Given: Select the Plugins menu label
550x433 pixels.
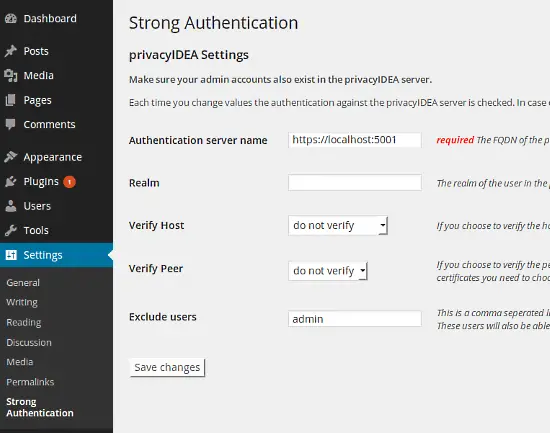Looking at the screenshot, I should (41, 182).
